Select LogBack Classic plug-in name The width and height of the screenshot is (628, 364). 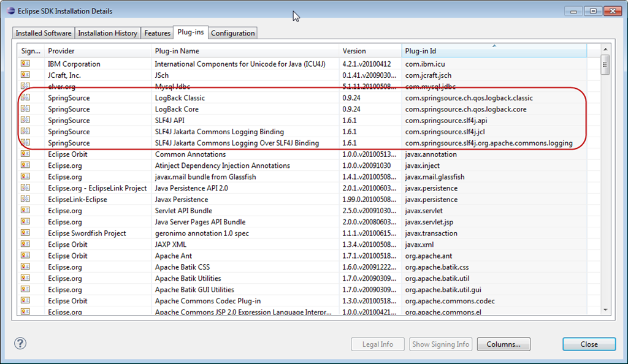180,97
